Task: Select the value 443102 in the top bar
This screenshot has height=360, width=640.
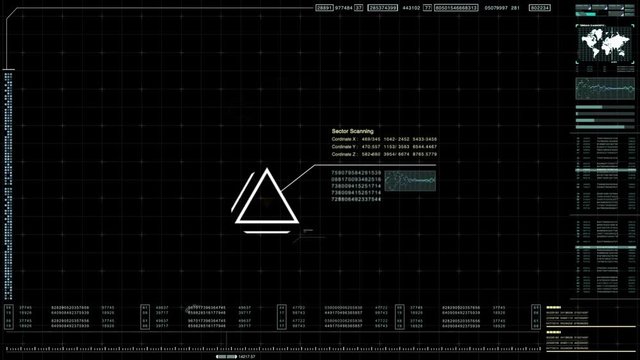Action: click(x=411, y=8)
